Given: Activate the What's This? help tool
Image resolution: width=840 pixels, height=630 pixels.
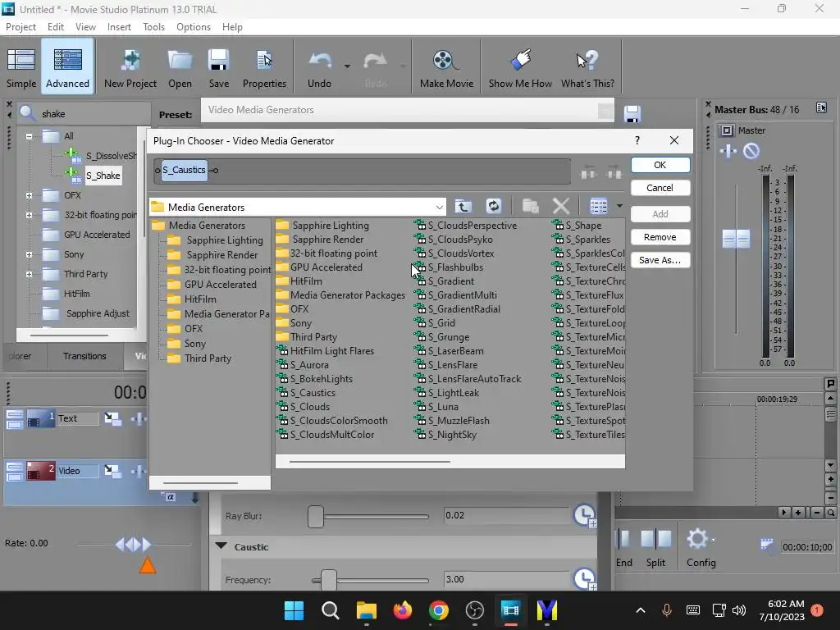Looking at the screenshot, I should click(x=587, y=67).
